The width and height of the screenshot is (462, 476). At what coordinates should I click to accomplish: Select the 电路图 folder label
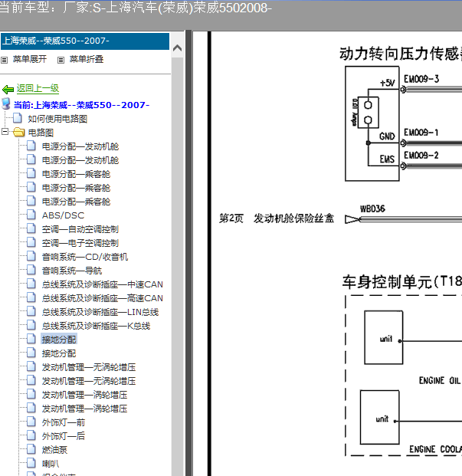click(41, 133)
